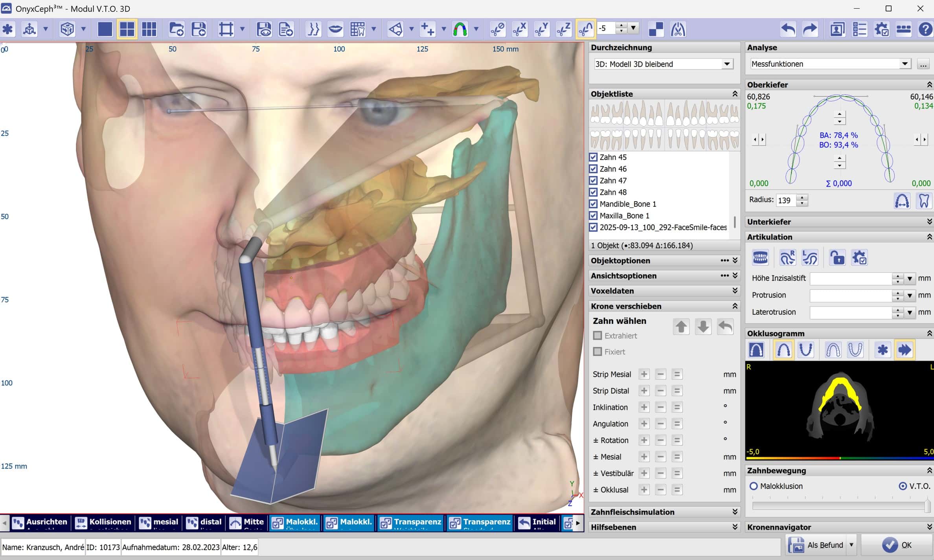Click the articulation lock icon
The image size is (934, 560).
click(837, 258)
